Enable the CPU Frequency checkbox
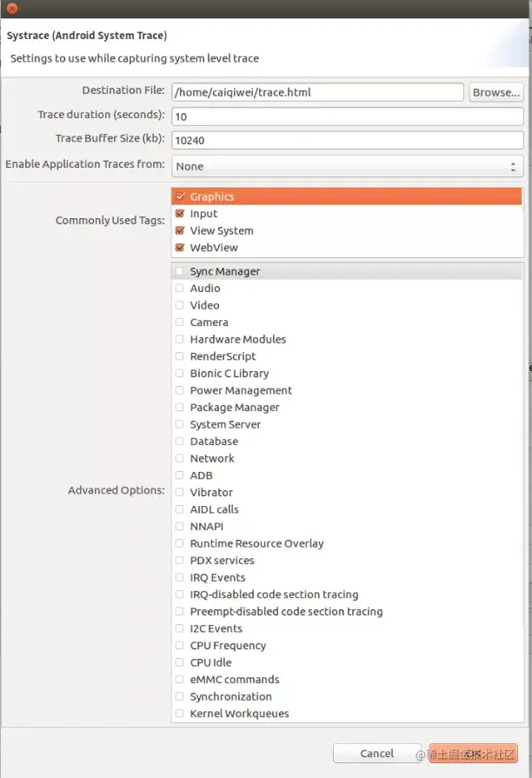The image size is (532, 778). coord(180,646)
